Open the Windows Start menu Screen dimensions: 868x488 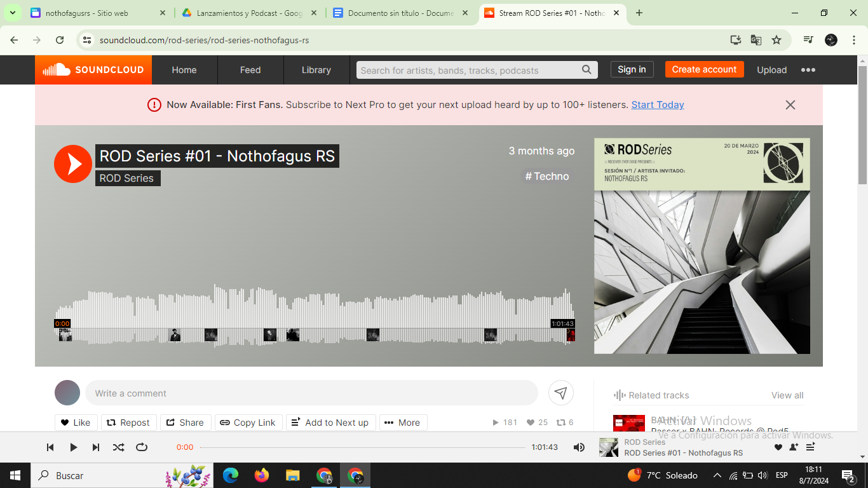coord(15,475)
